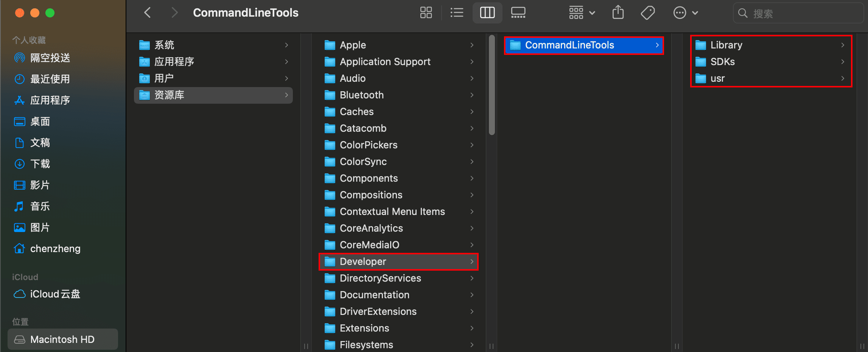Expand chevron on the Documentation row
Viewport: 868px width, 352px height.
click(472, 295)
